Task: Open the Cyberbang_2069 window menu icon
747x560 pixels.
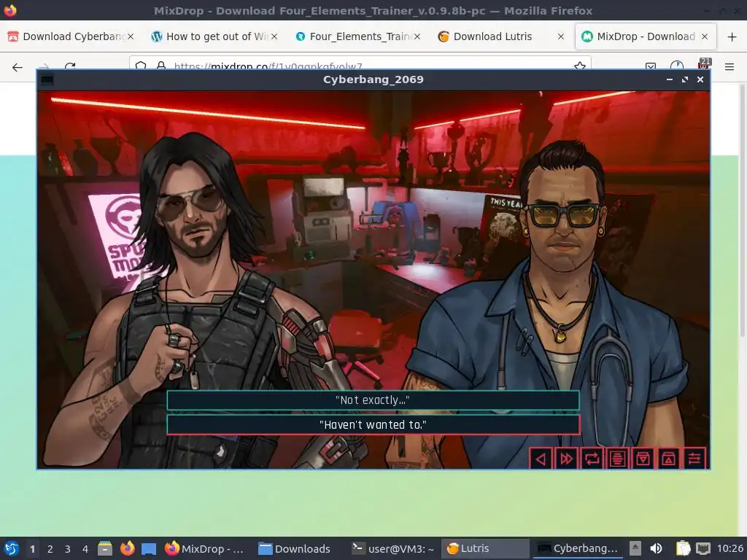Action: coord(47,79)
